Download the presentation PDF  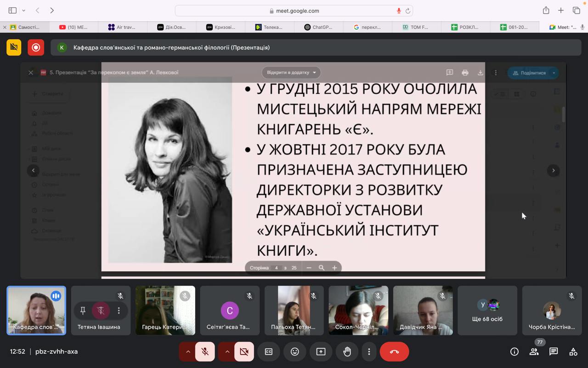click(480, 73)
